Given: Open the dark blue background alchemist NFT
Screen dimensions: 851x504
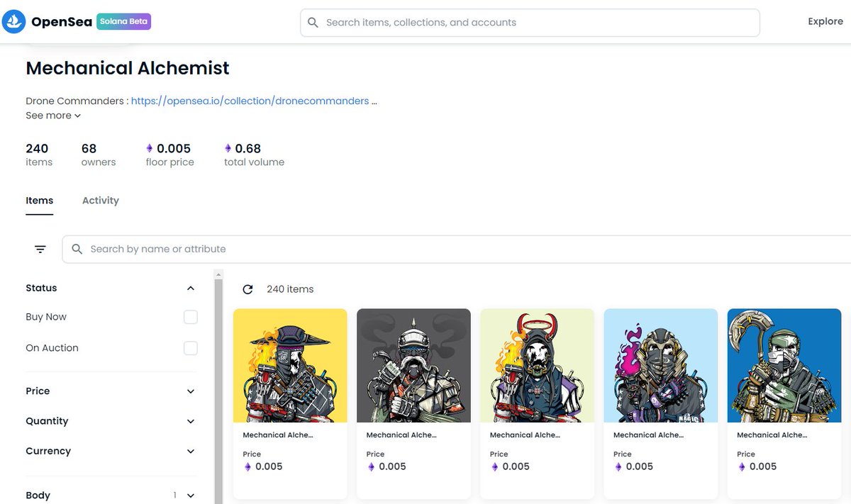Looking at the screenshot, I should (x=784, y=365).
